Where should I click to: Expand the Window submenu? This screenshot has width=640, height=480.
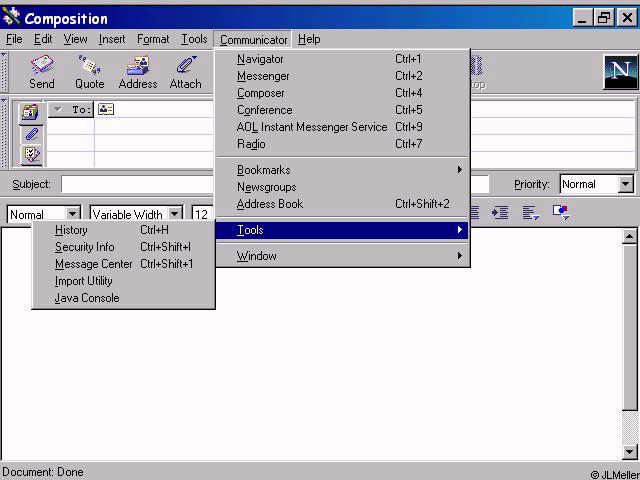(x=343, y=256)
